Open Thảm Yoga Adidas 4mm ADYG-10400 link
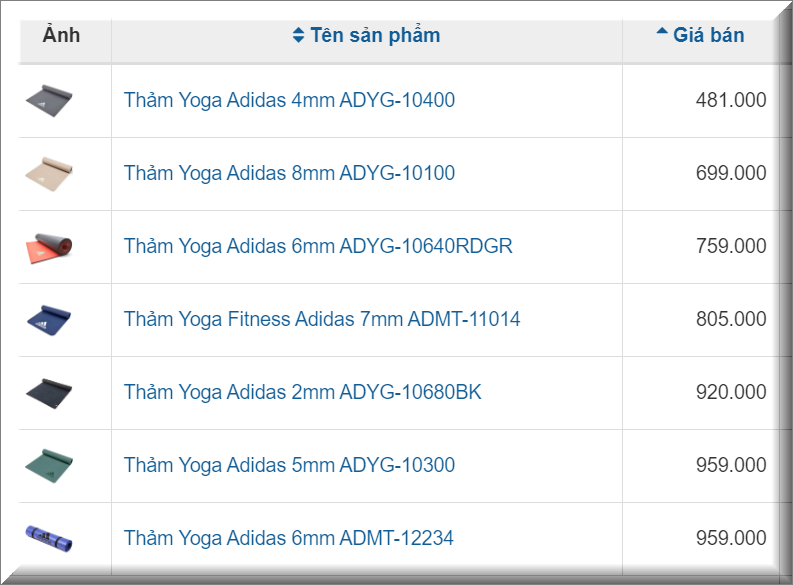Viewport: 793px width, 585px height. click(x=289, y=100)
